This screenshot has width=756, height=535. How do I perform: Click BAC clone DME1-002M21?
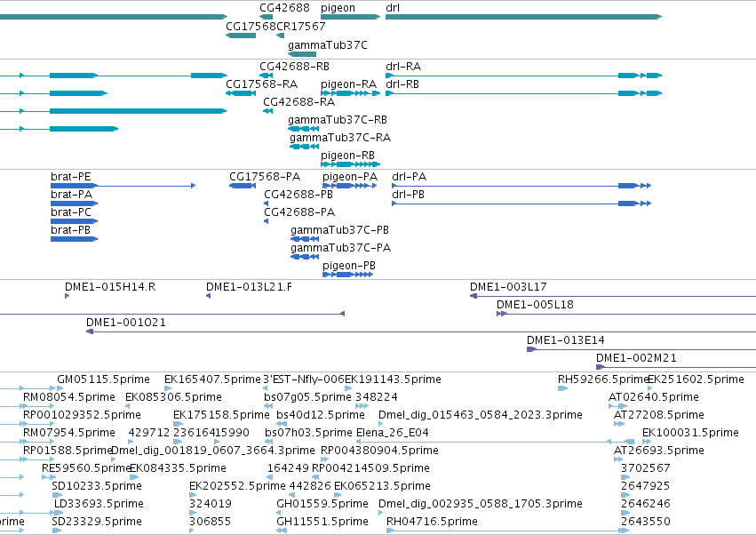[x=636, y=358]
